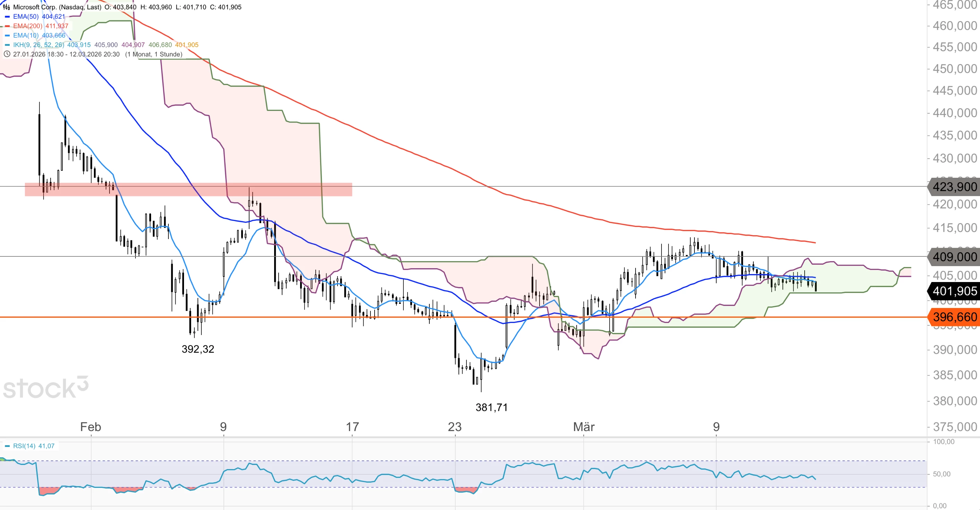Click the grey 423,900 horizontal line price label
Screen dimensions: 980x510
[x=954, y=187]
